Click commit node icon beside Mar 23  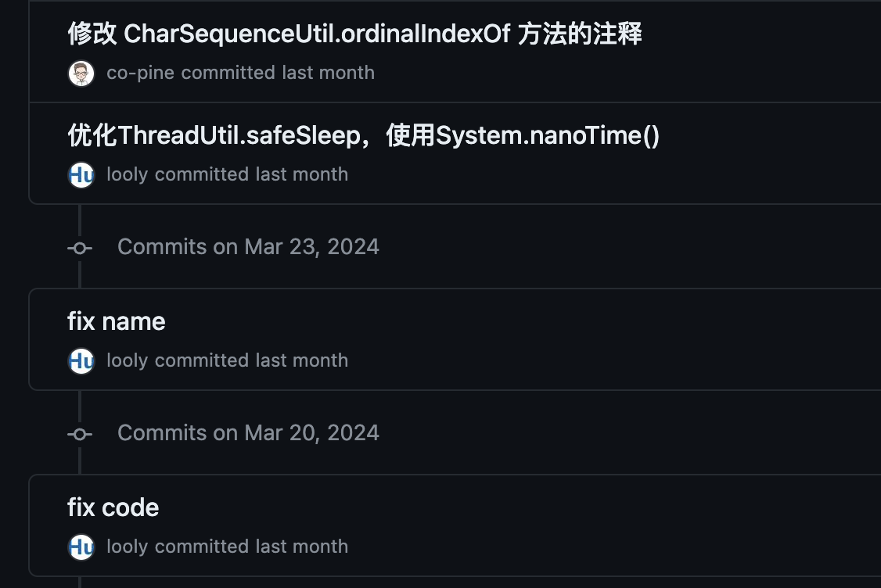click(x=80, y=248)
